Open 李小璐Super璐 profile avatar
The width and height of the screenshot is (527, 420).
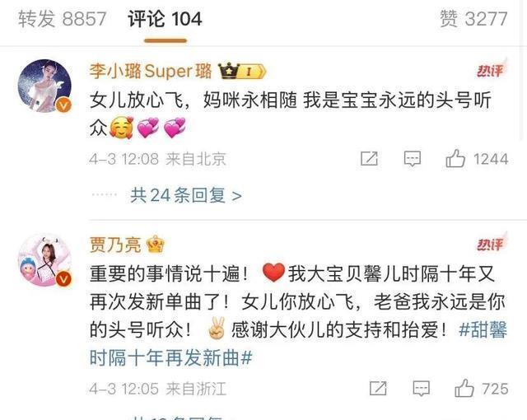(44, 86)
